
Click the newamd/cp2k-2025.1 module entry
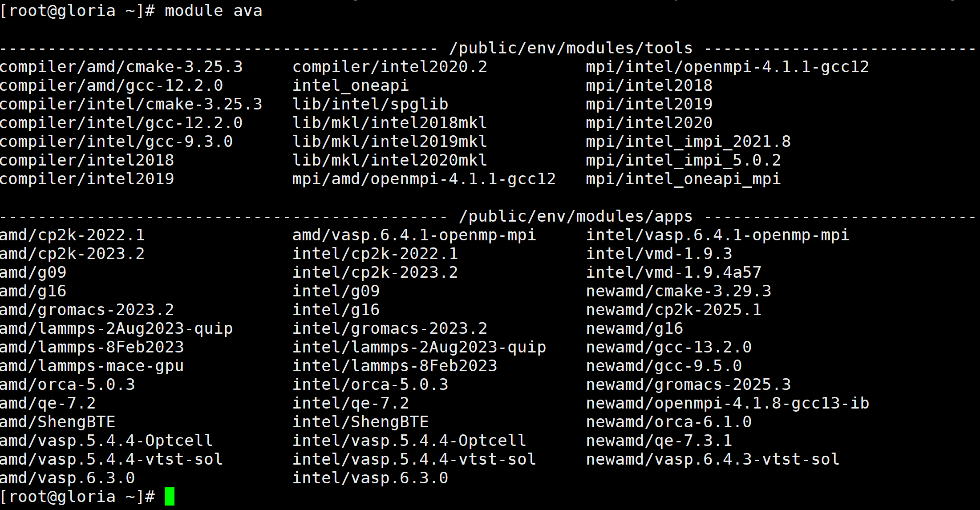click(673, 310)
